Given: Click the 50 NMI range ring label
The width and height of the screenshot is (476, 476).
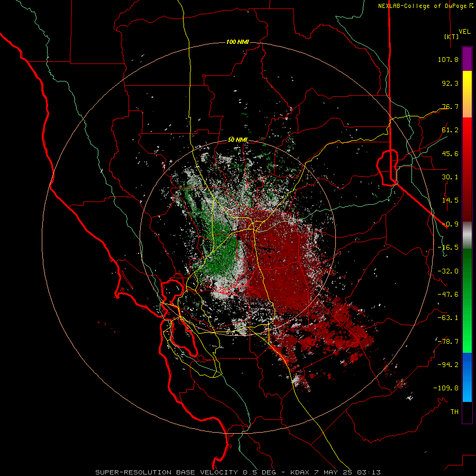Looking at the screenshot, I should 237,140.
